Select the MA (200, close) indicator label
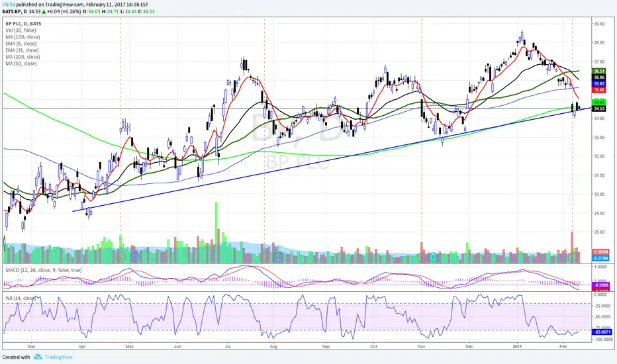 click(23, 57)
